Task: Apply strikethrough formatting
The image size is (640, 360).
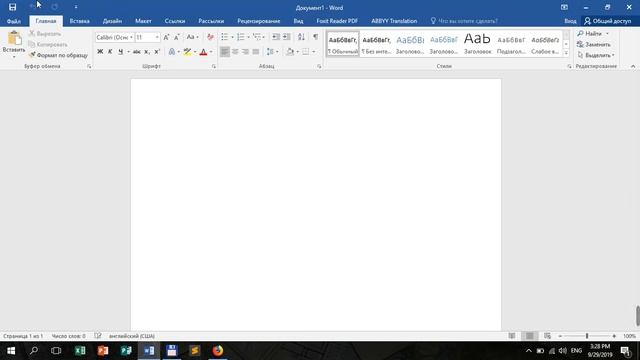Action: pos(137,52)
